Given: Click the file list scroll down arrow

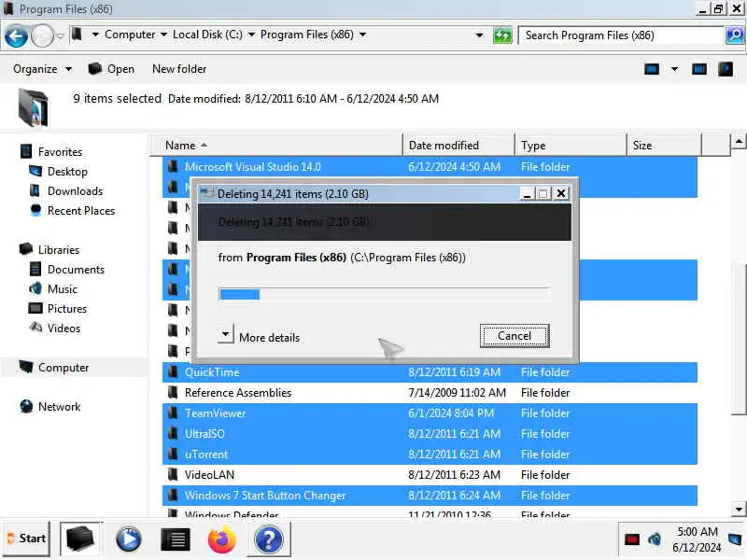Looking at the screenshot, I should [739, 509].
